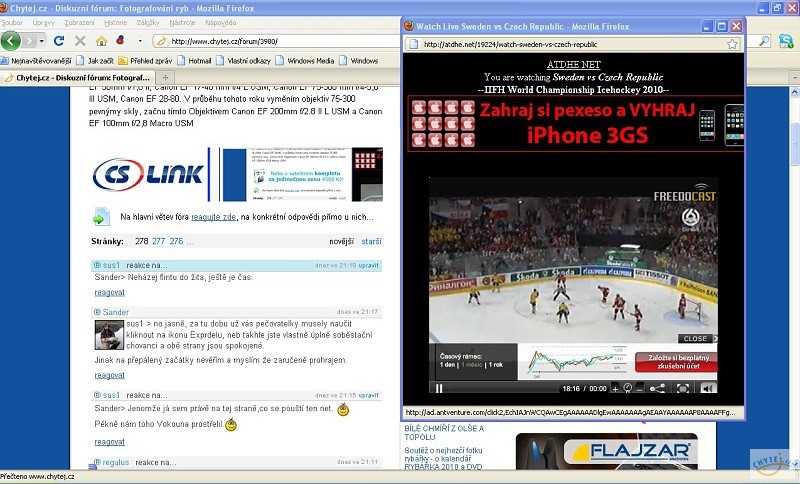Open the Sander username link

(115, 312)
